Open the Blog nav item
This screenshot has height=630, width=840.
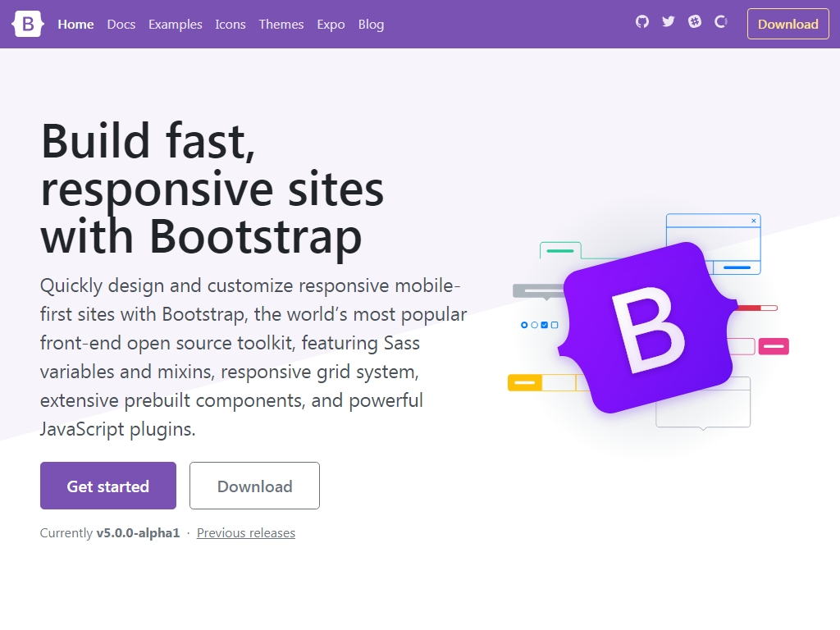coord(371,25)
